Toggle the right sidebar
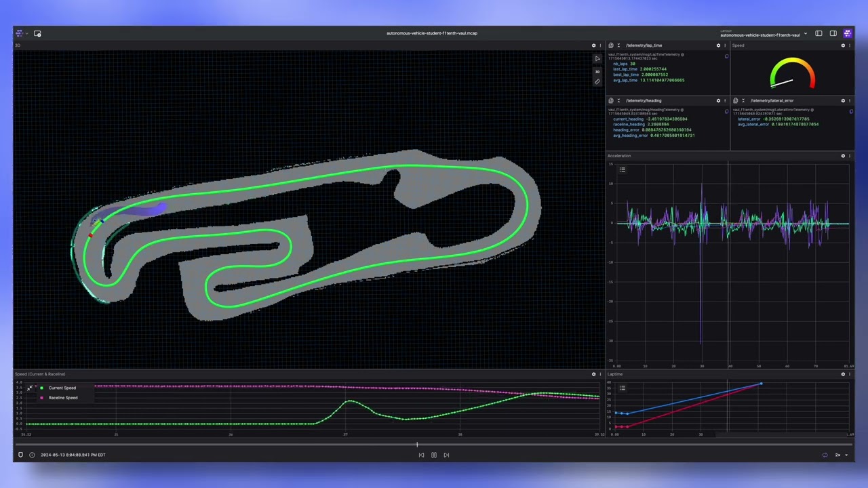Viewport: 868px width, 488px height. click(x=833, y=33)
